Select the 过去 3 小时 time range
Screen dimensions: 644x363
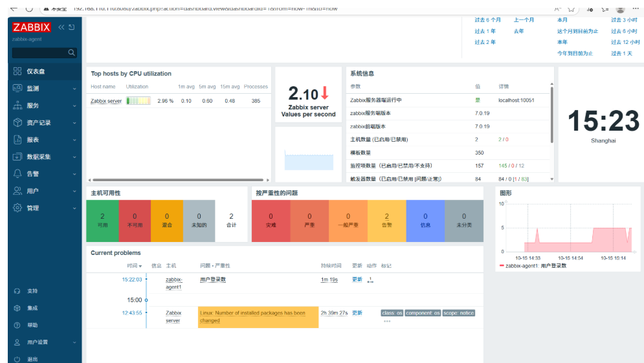(x=624, y=19)
